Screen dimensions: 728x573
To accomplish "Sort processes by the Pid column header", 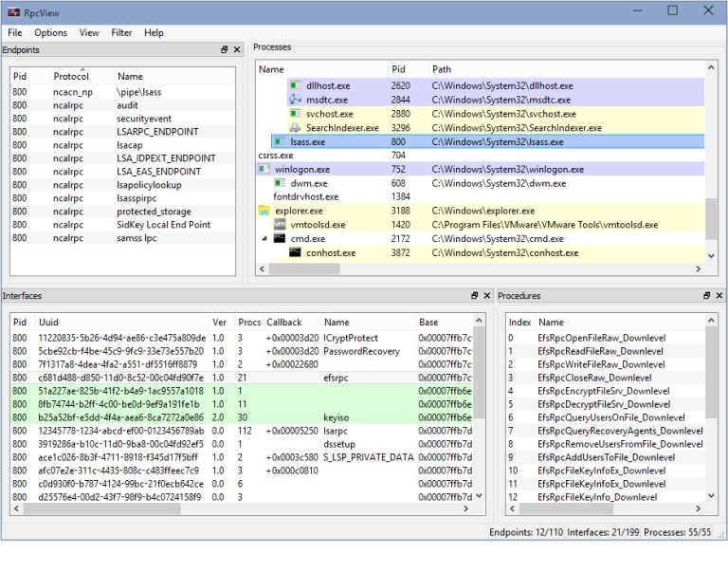I will (x=399, y=69).
